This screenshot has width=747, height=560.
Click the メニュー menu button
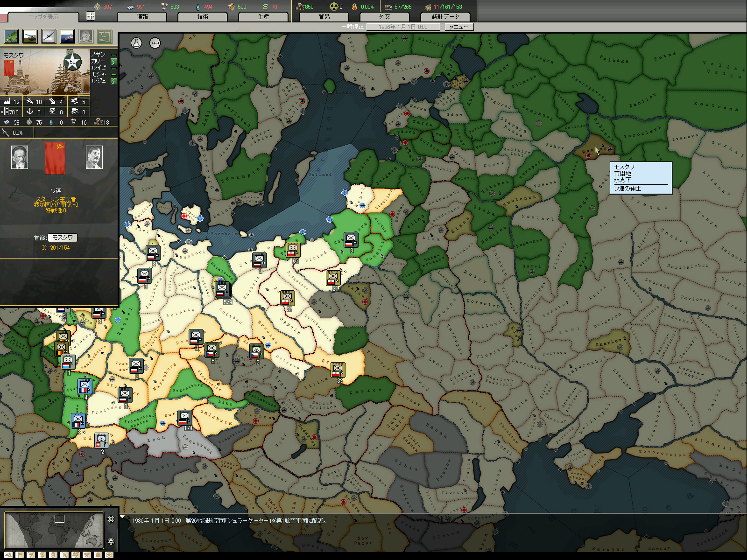pyautogui.click(x=459, y=27)
